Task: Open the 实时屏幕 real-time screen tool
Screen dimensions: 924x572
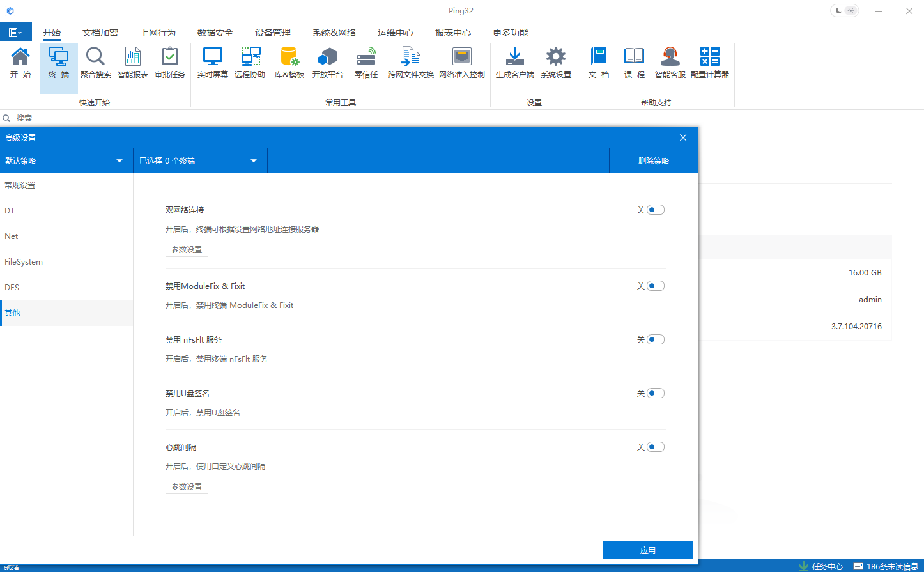Action: click(212, 63)
